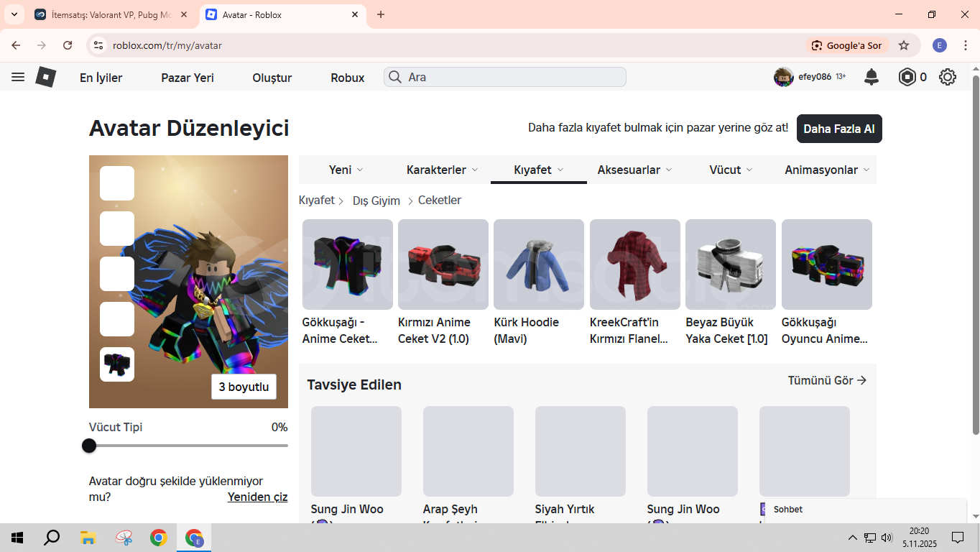
Task: Open the settings gear icon
Action: point(948,77)
